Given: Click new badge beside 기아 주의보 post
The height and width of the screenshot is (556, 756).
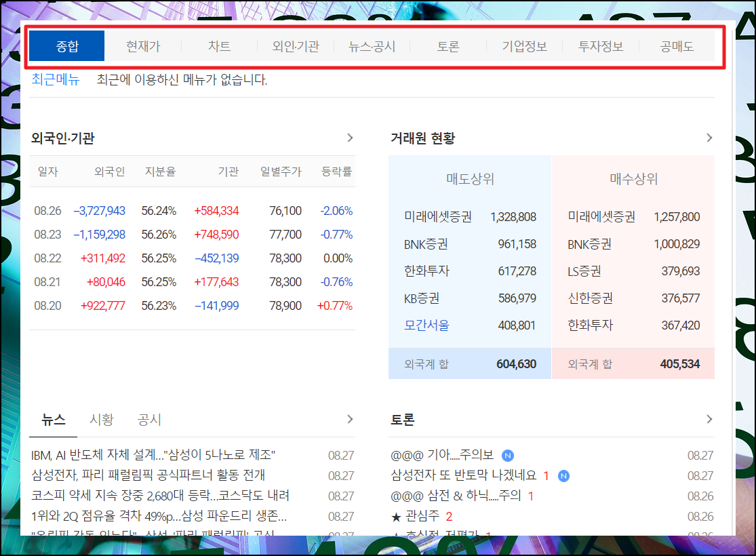Looking at the screenshot, I should pos(508,455).
